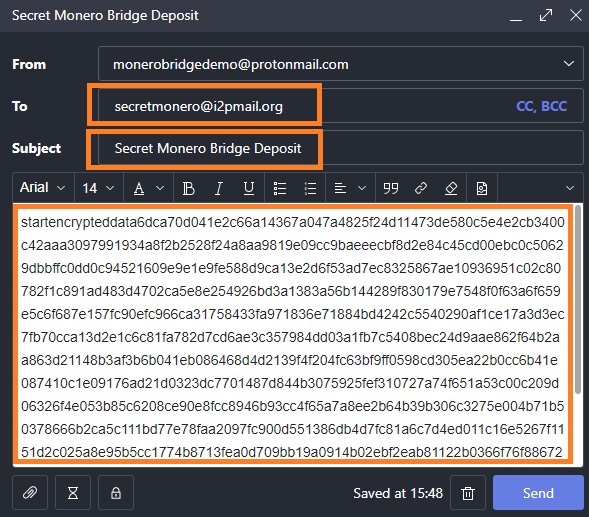589x517 pixels.
Task: Attach a file using the paperclip icon
Action: [x=30, y=493]
